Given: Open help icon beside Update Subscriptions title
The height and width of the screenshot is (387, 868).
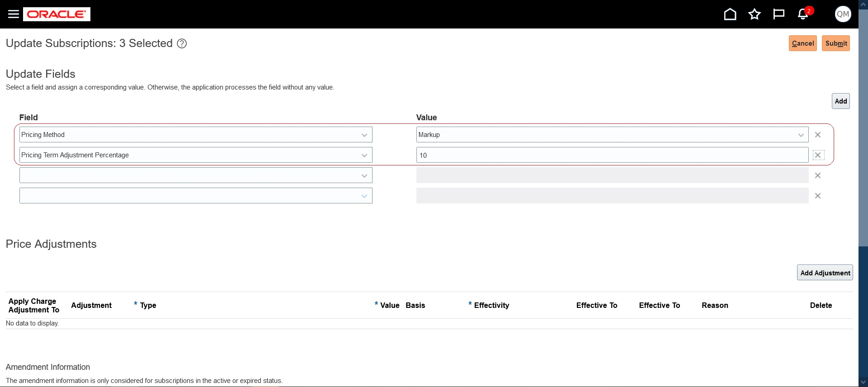Looking at the screenshot, I should (182, 43).
